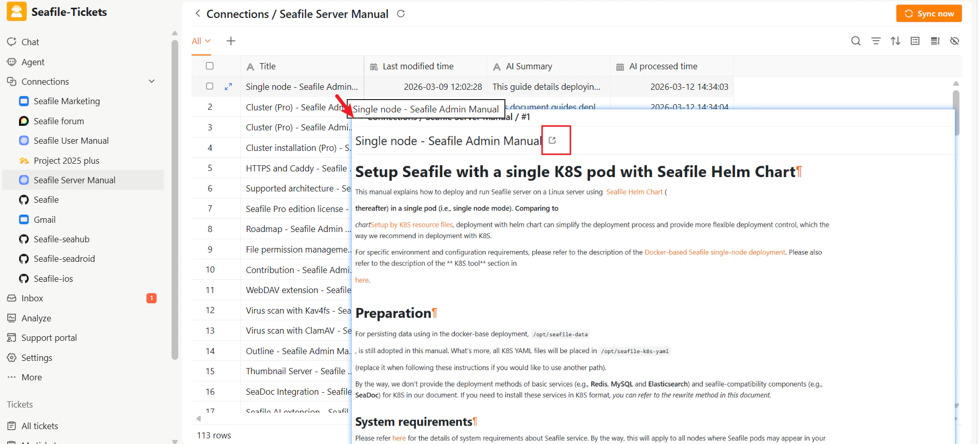Toggle the select-all checkbox in header

210,66
